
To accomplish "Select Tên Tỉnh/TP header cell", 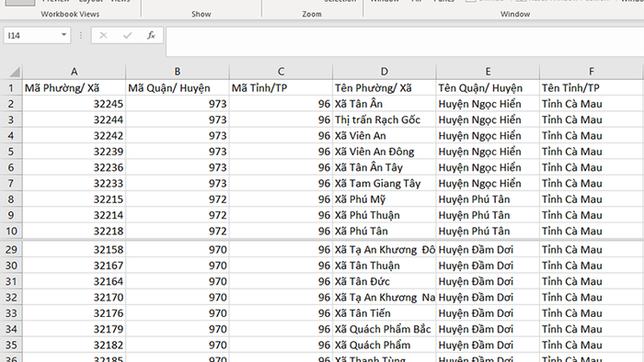I will (x=592, y=87).
